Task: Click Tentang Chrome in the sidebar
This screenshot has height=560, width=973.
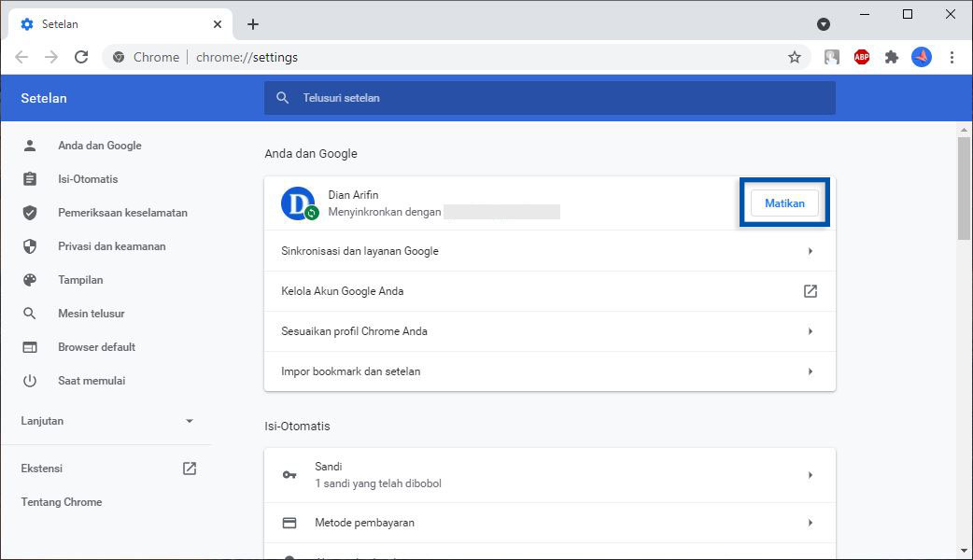Action: click(x=61, y=501)
